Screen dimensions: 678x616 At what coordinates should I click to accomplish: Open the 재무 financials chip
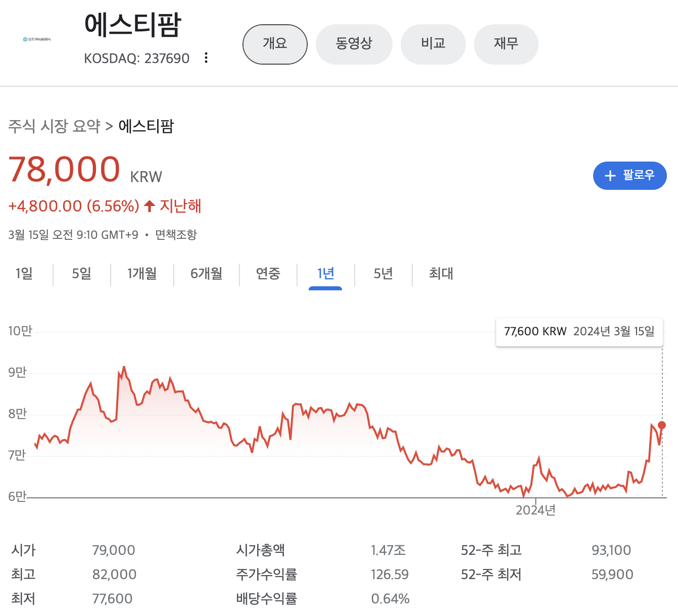(506, 44)
